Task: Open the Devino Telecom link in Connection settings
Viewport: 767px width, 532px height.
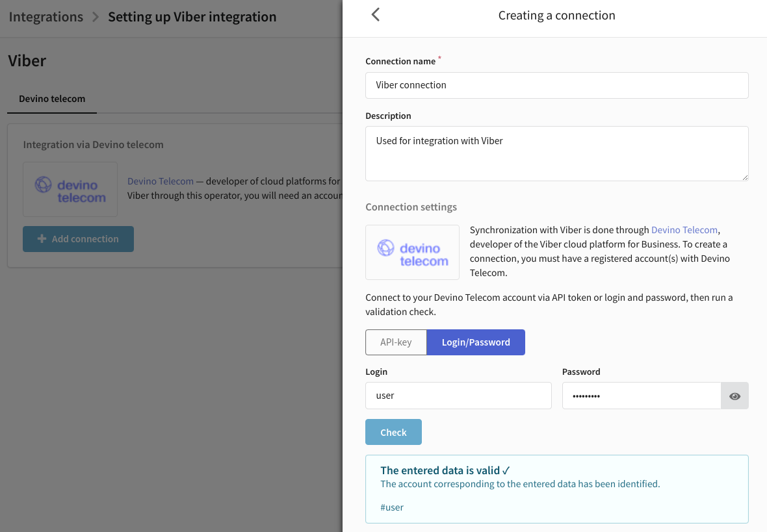Action: click(x=684, y=230)
